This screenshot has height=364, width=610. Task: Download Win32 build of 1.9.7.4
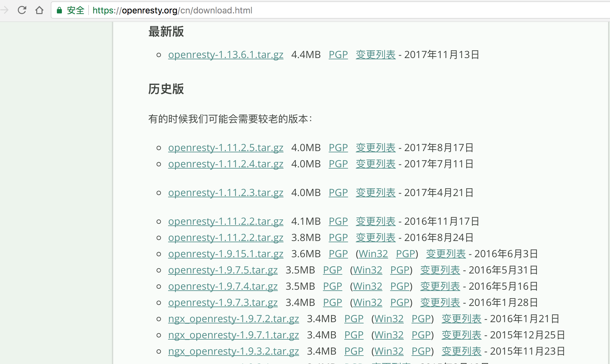click(367, 286)
